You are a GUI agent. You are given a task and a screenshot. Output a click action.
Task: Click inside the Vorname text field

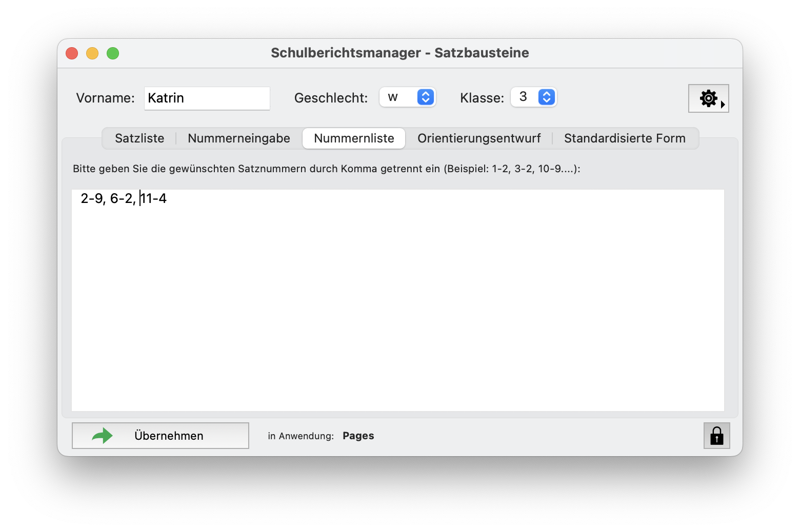click(x=207, y=98)
